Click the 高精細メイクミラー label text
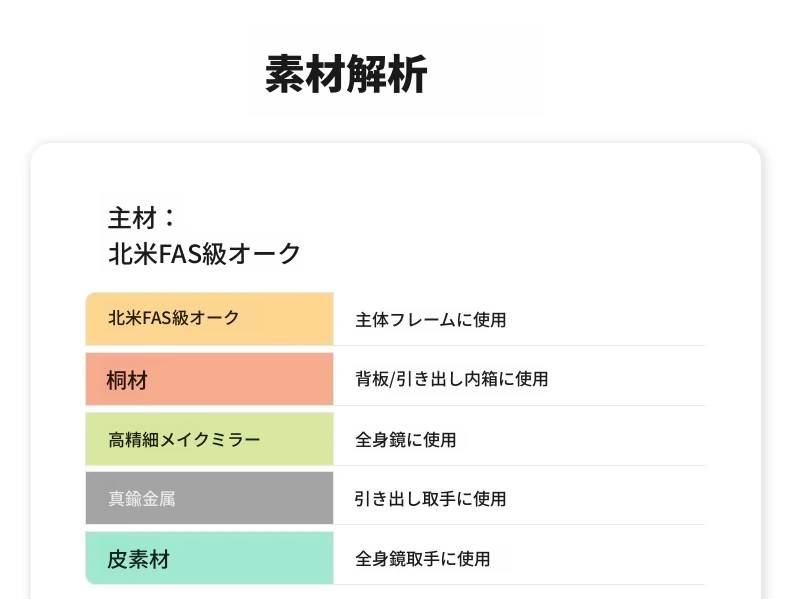The height and width of the screenshot is (599, 790). point(184,440)
